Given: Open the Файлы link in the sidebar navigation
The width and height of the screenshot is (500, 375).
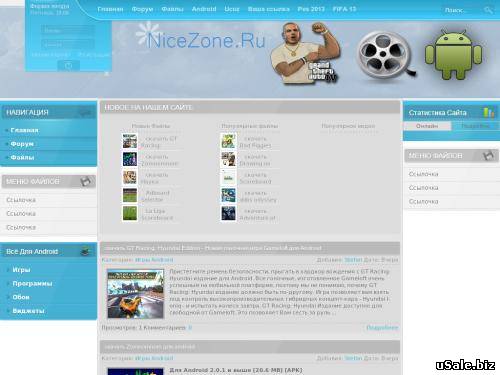Looking at the screenshot, I should click(x=22, y=157).
